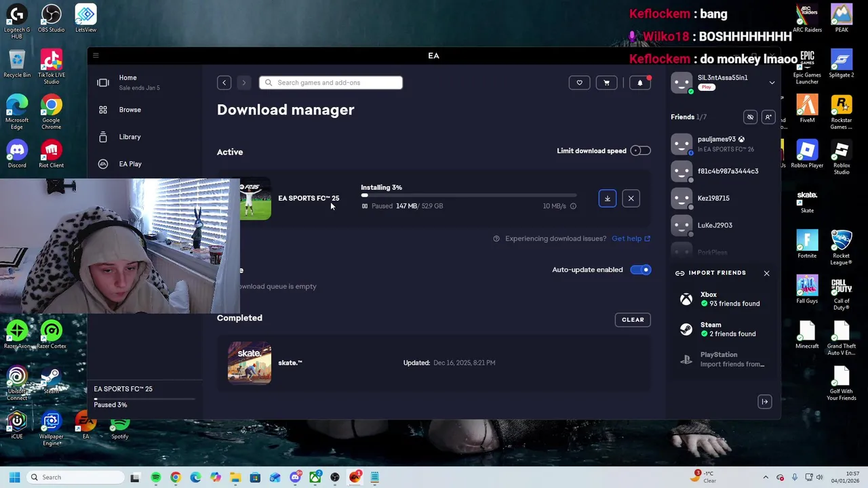Image resolution: width=868 pixels, height=488 pixels.
Task: Select Xbox 93 friends found
Action: pyautogui.click(x=723, y=299)
